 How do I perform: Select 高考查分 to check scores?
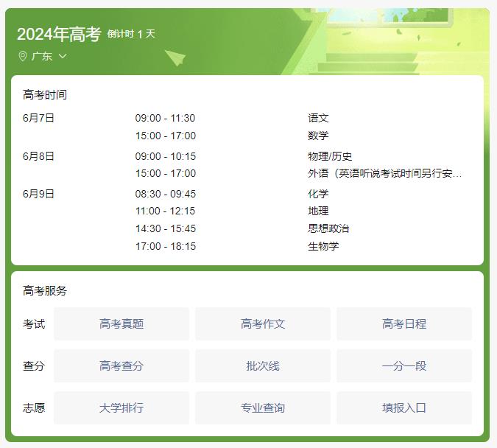pyautogui.click(x=121, y=365)
